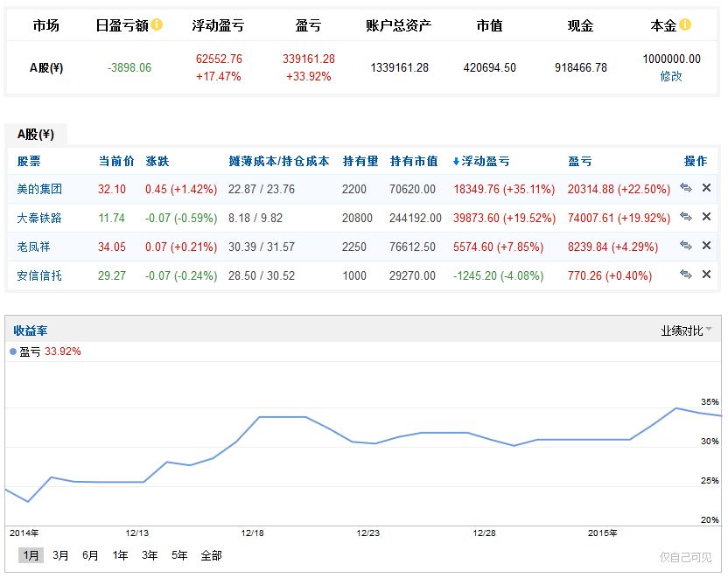Click the 12/18 date label on chart axis
The width and height of the screenshot is (728, 578).
[253, 533]
